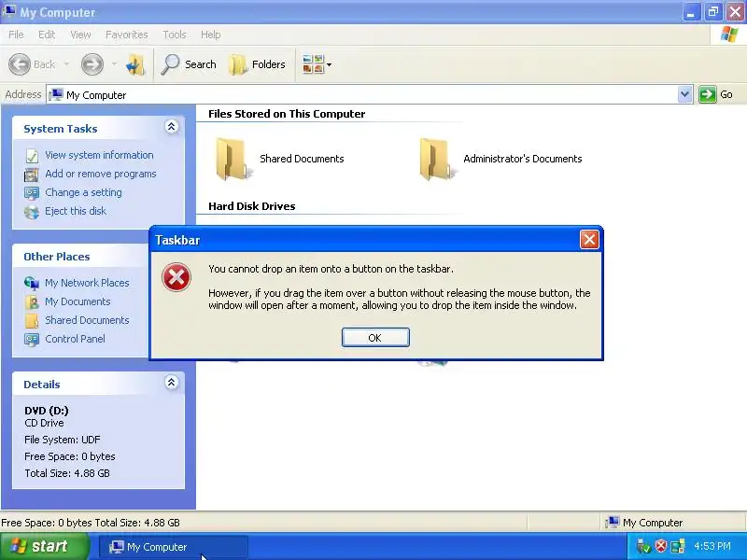747x560 pixels.
Task: Go up one folder level icon
Action: (x=135, y=64)
